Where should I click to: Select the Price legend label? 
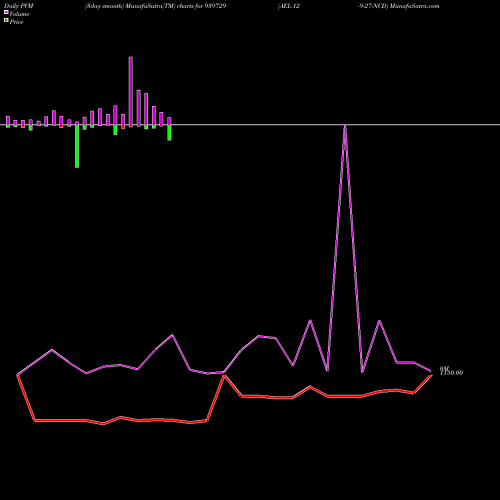(x=16, y=22)
